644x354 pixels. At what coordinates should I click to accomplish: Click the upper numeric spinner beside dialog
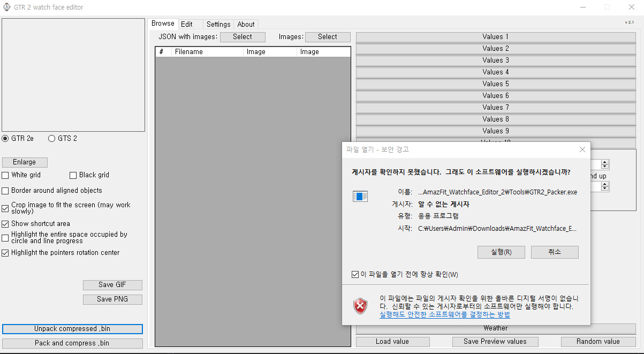[x=605, y=164]
